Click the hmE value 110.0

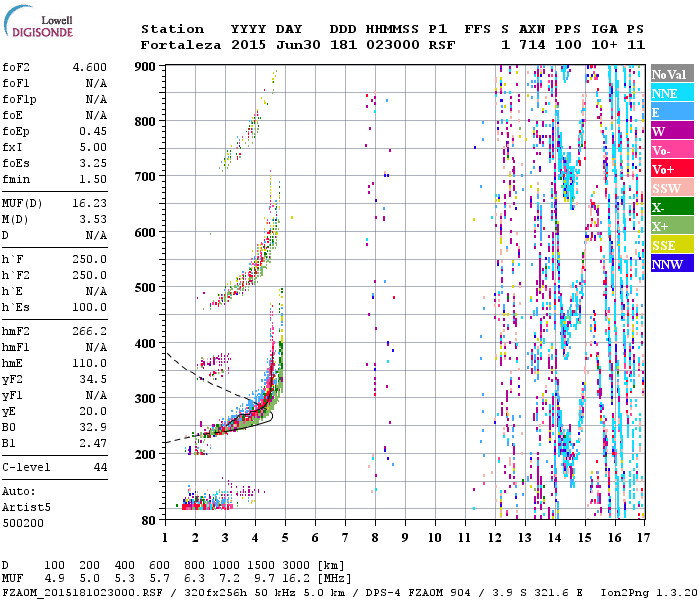pos(90,363)
